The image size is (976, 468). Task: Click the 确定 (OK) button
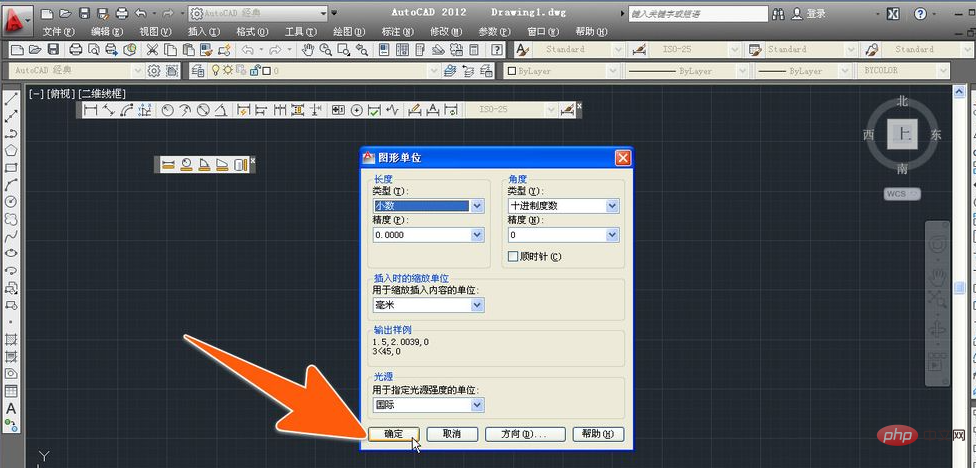tap(394, 434)
